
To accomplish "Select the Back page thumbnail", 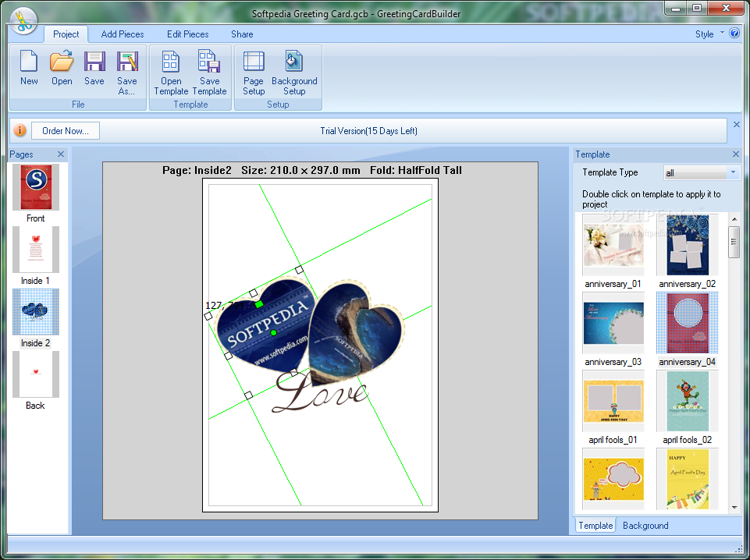I will click(36, 374).
